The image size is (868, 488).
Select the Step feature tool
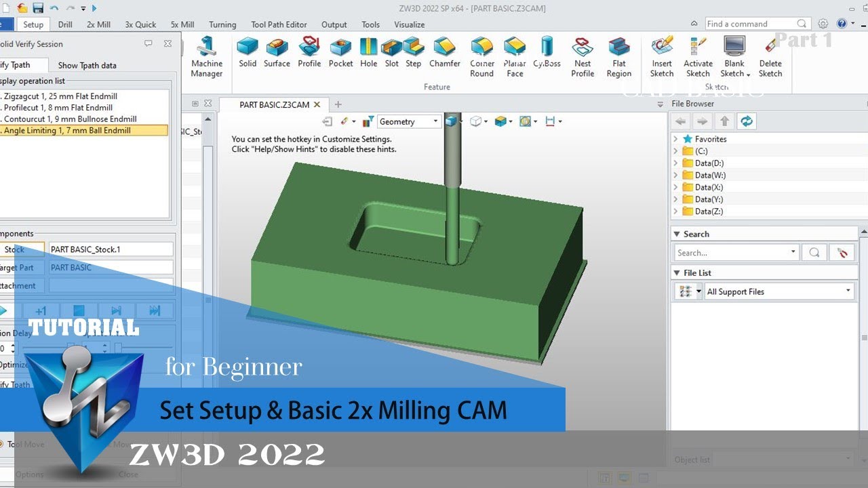pyautogui.click(x=413, y=52)
